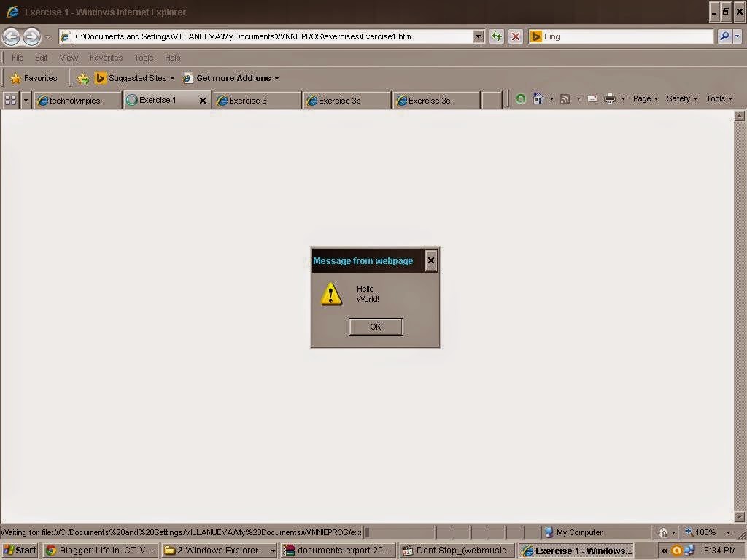Screen dimensions: 747x560
Task: Open Get more Add-ons link
Action: pos(231,78)
